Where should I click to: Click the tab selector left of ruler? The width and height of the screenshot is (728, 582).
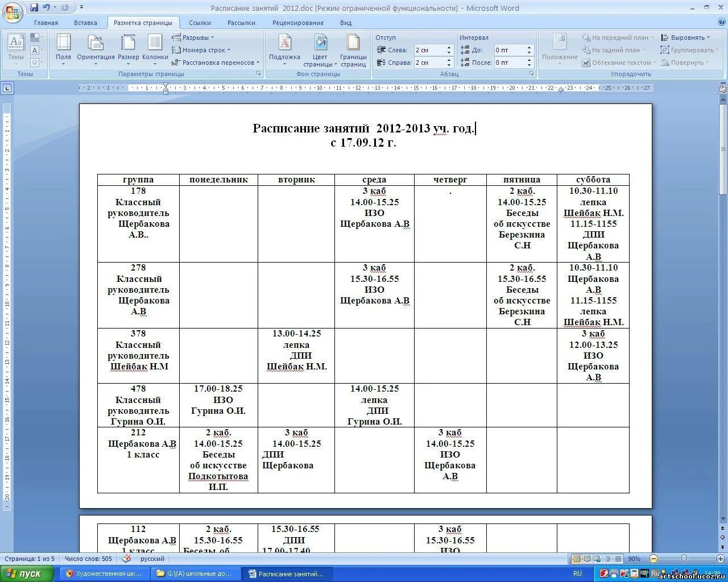click(x=7, y=88)
